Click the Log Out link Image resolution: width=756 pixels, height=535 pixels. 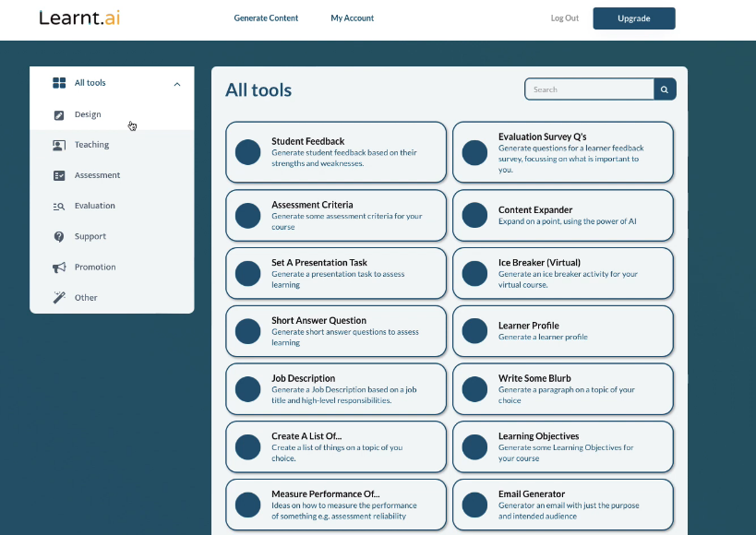tap(564, 18)
